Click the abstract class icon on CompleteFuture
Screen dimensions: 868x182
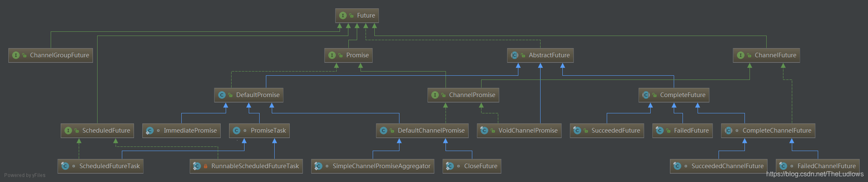pyautogui.click(x=646, y=95)
